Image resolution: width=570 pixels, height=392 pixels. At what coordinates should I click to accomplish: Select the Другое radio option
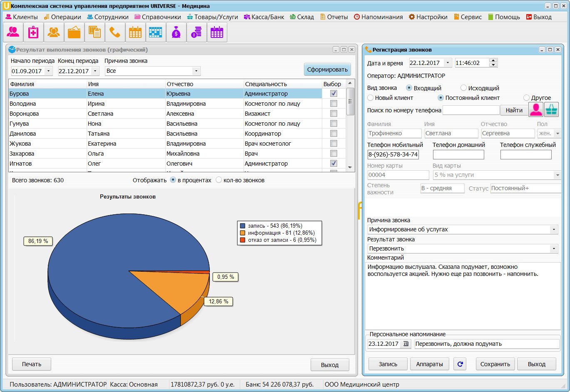(526, 98)
